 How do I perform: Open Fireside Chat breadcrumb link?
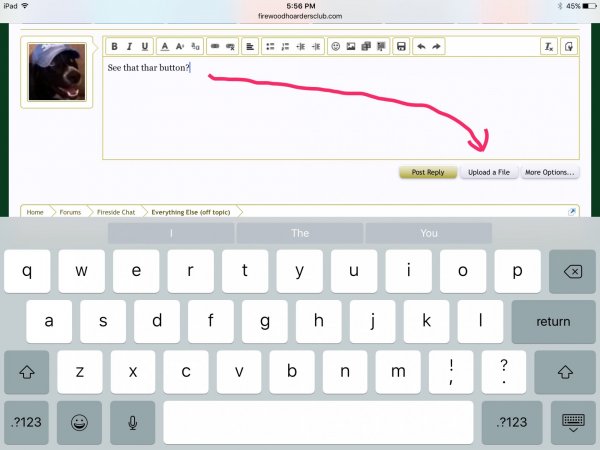point(116,212)
